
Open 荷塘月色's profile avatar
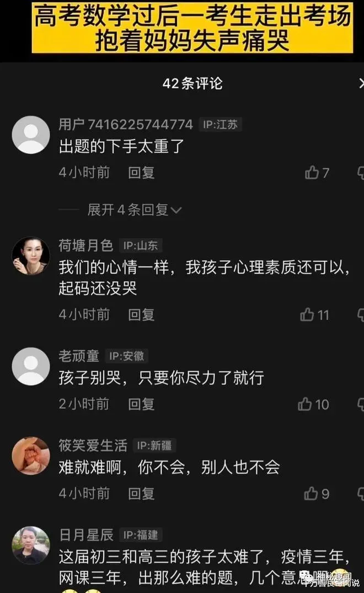pos(31,255)
